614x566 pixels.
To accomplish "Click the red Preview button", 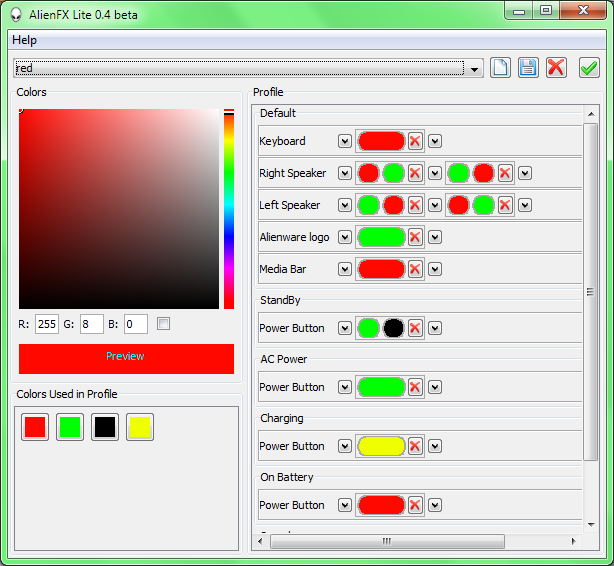I will (x=126, y=359).
